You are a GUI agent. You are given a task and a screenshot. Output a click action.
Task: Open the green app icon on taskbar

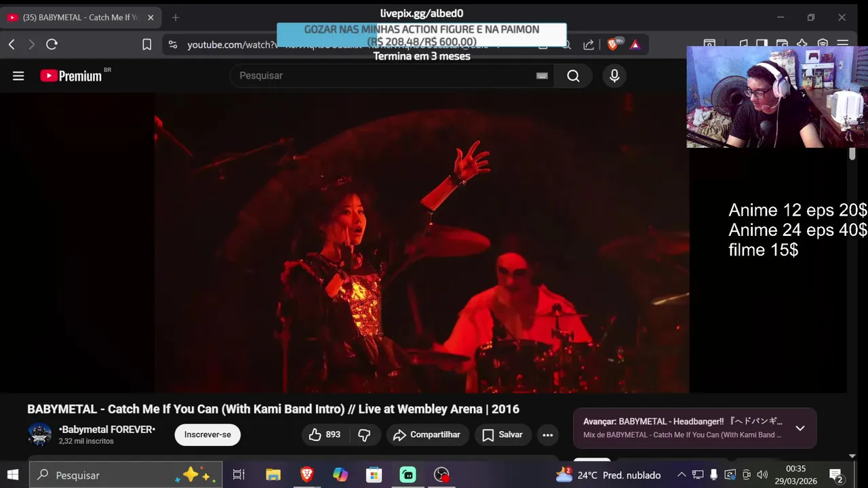coord(408,475)
